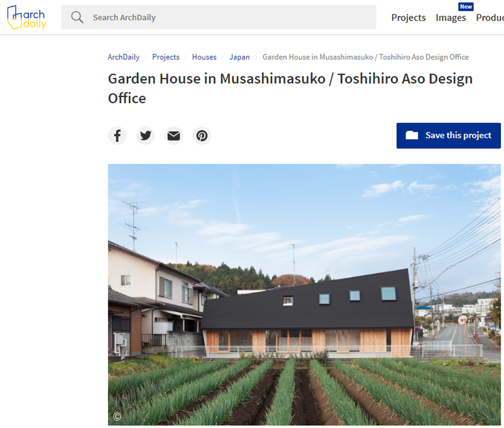Open the Products menu item
504x428 pixels.
pos(490,18)
